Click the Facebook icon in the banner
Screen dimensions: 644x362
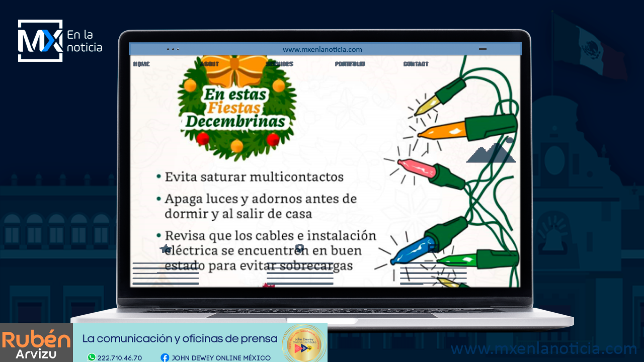(165, 357)
